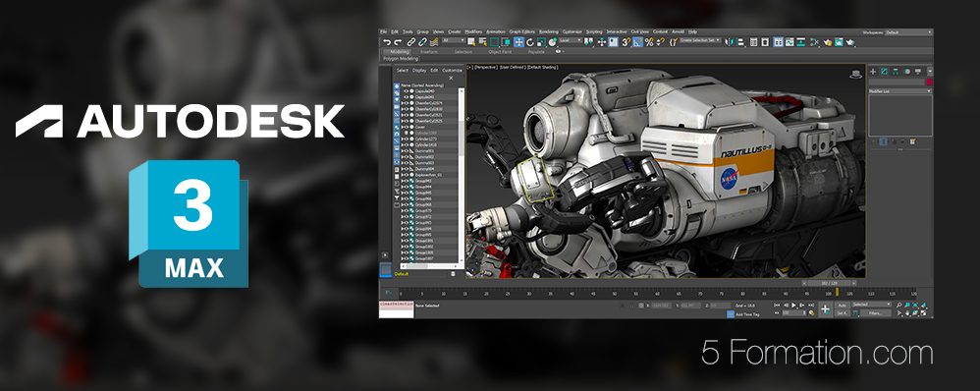Click the object color swatch in command panel
This screenshot has height=391, width=980.
point(930,82)
